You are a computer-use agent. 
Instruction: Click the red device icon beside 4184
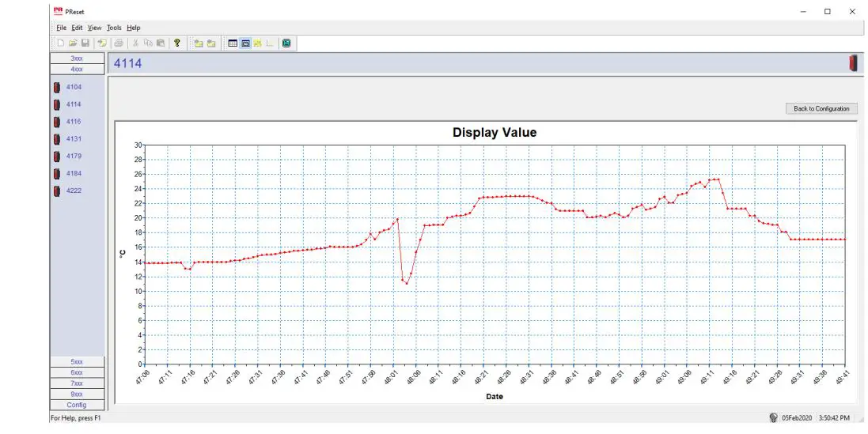(56, 174)
